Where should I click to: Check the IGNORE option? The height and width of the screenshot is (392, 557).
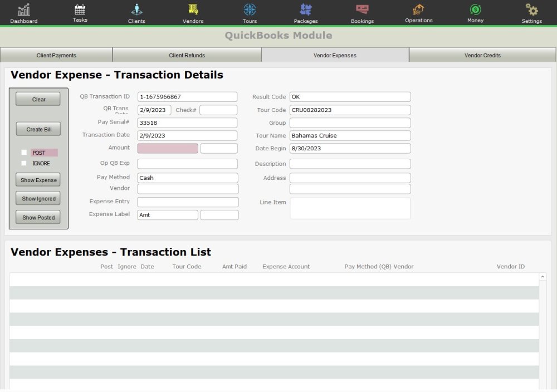pos(24,163)
